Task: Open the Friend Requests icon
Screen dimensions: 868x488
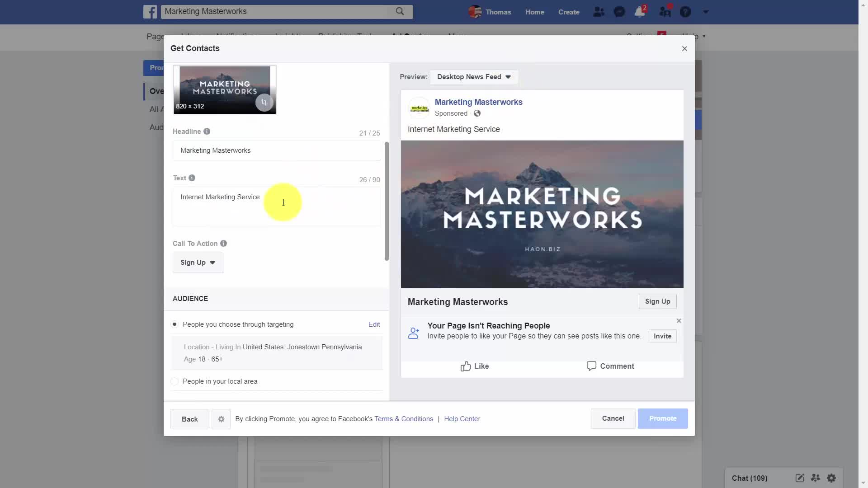Action: pyautogui.click(x=599, y=12)
